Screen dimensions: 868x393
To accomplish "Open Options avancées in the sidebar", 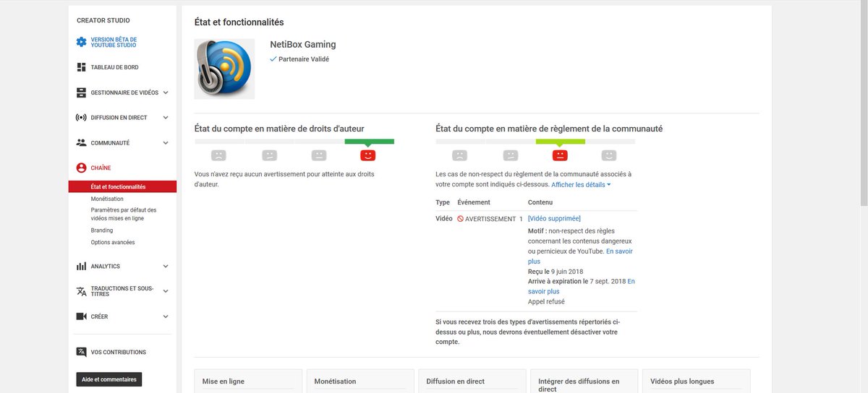I will pos(113,242).
